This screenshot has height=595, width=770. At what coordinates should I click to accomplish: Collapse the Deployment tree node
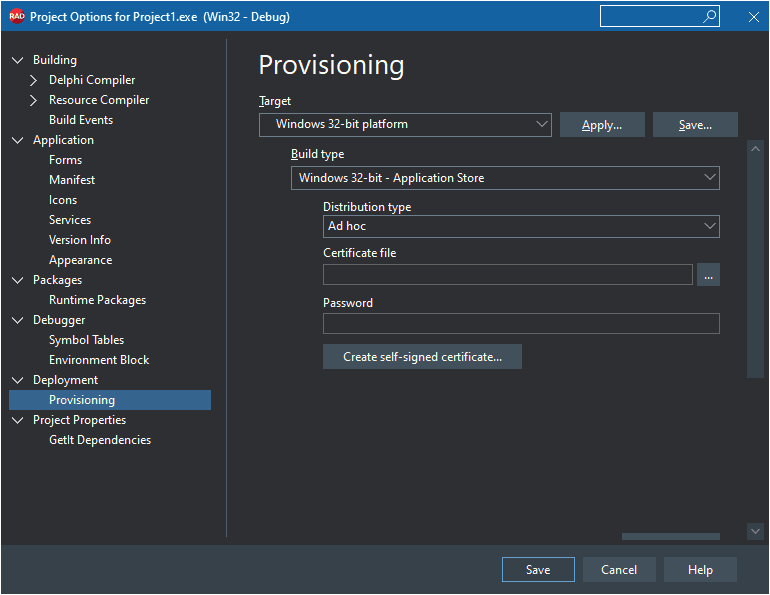(18, 380)
